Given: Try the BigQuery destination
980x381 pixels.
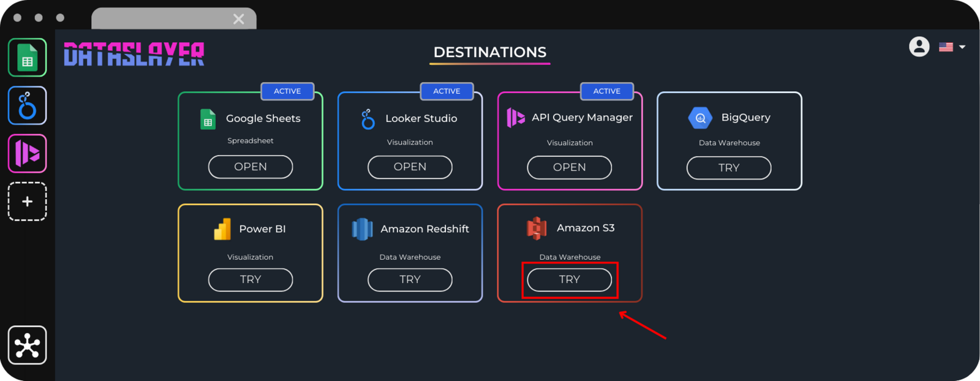Looking at the screenshot, I should pos(728,168).
